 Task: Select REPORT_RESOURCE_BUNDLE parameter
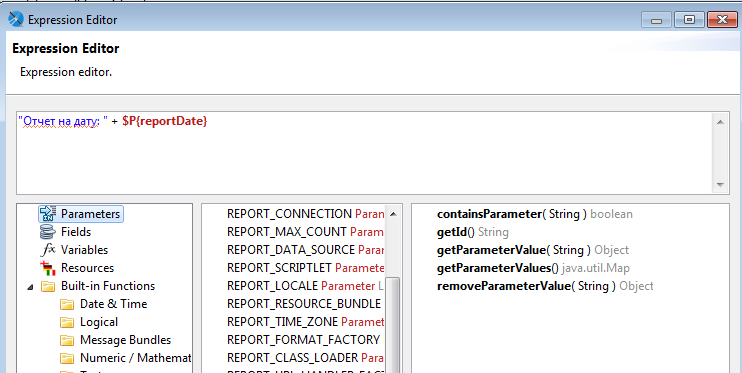pos(305,304)
